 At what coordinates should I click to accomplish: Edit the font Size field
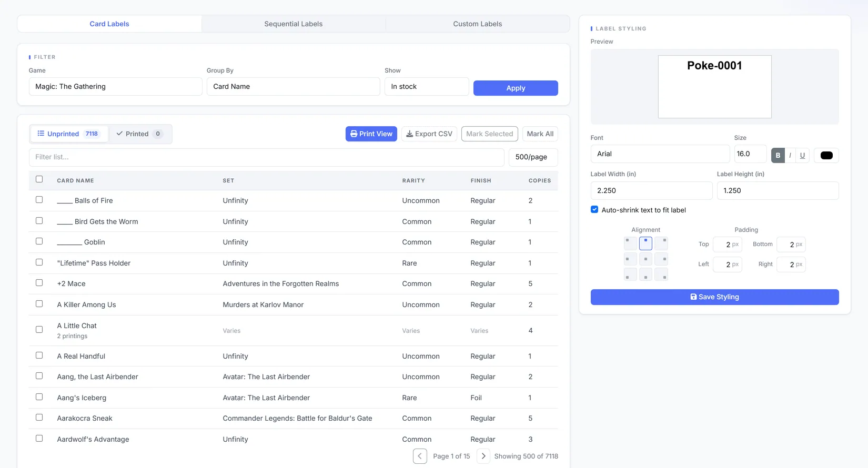751,154
